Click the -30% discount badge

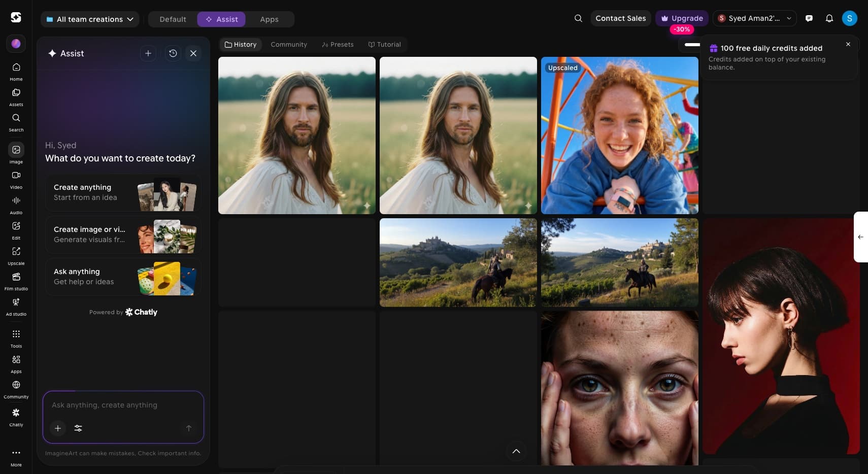click(x=682, y=29)
